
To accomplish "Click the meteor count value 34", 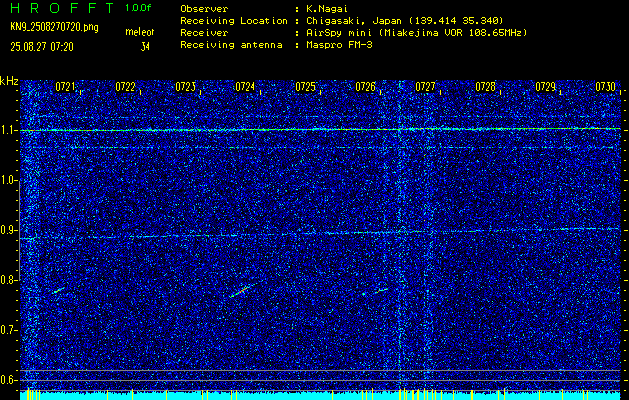I will [145, 47].
